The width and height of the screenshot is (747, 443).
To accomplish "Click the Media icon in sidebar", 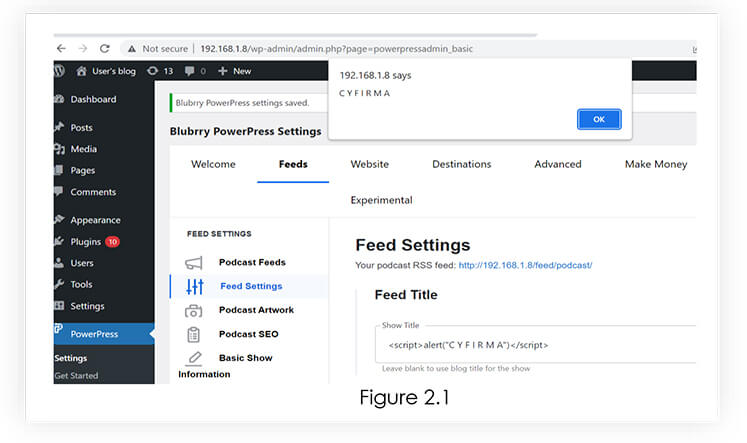I will pyautogui.click(x=59, y=149).
